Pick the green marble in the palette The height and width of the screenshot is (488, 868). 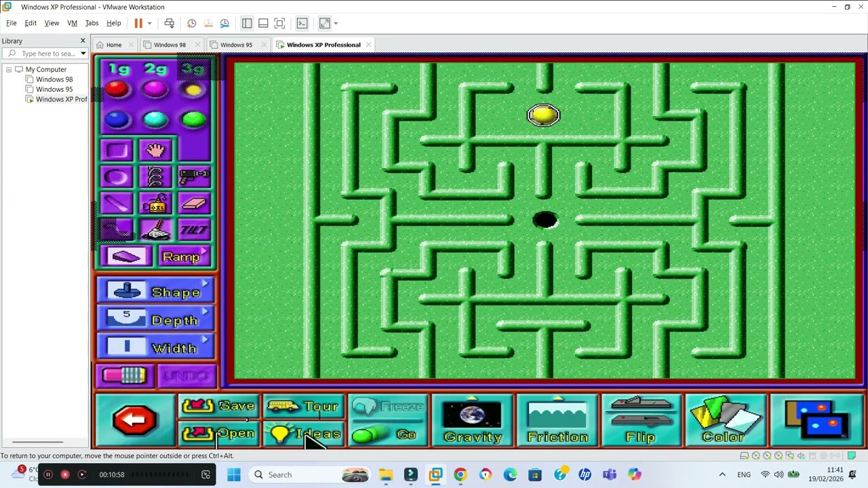(194, 119)
